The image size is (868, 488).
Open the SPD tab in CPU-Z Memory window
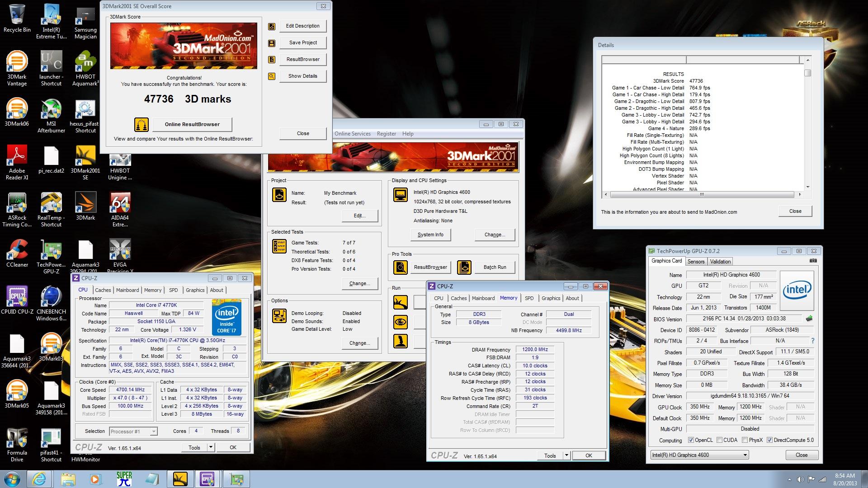coord(529,298)
